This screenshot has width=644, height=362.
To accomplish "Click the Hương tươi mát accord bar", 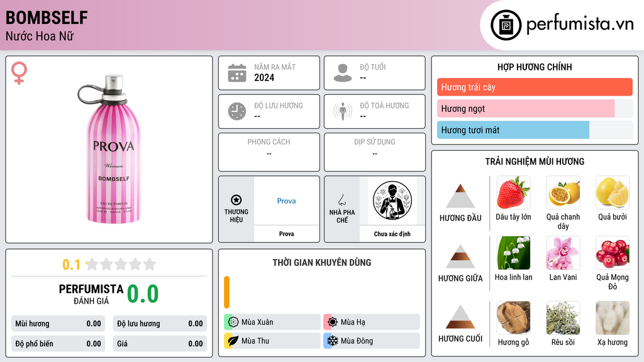I will (535, 130).
